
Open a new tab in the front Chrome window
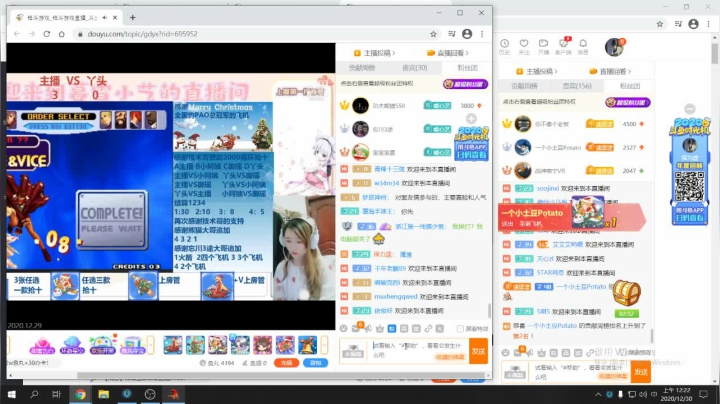click(x=132, y=17)
